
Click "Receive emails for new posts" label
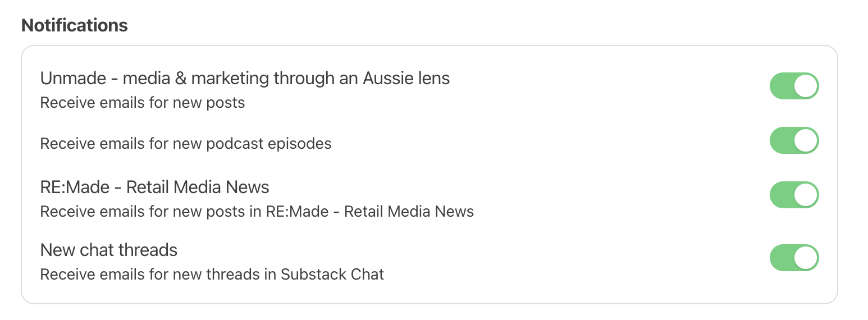click(x=143, y=103)
